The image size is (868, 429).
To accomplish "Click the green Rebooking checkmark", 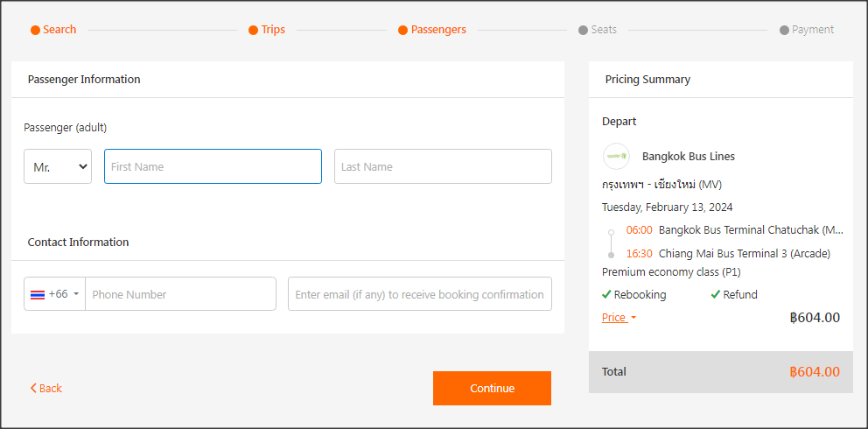I will [606, 295].
